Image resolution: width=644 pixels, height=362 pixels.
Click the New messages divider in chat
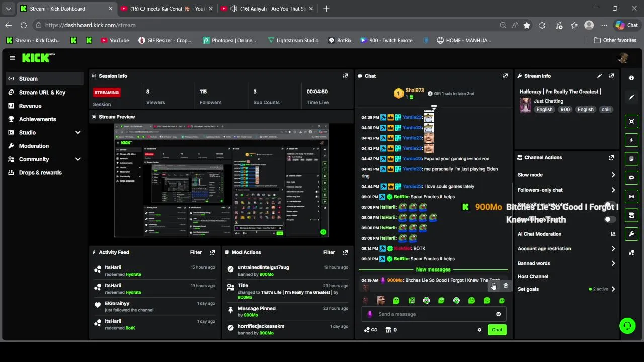point(433,269)
